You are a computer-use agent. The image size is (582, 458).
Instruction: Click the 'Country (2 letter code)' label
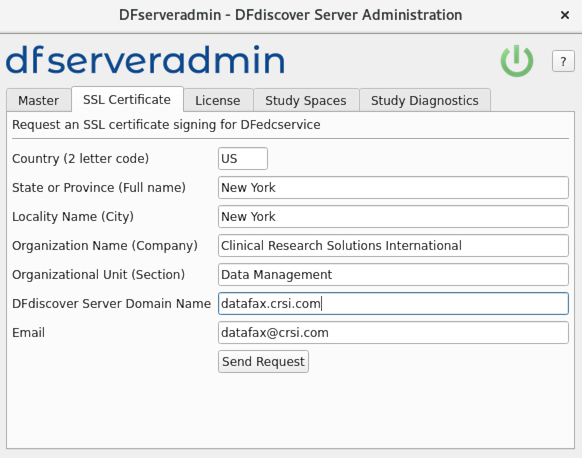(81, 158)
